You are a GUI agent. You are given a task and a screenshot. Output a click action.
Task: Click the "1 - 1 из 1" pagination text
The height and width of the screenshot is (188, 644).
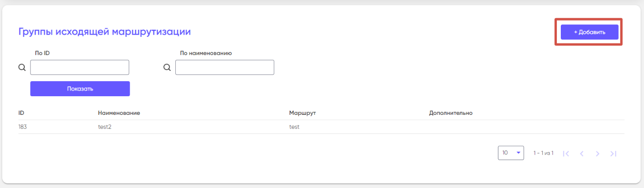point(544,153)
